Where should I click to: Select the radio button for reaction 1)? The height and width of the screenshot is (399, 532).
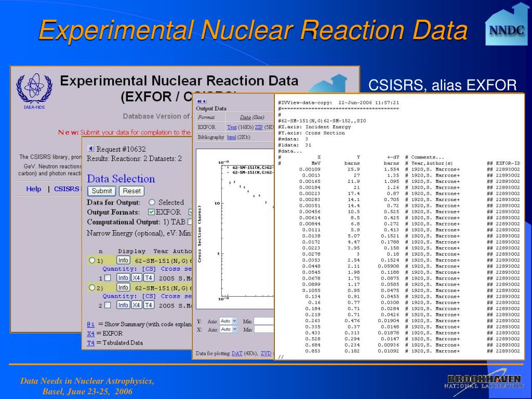pos(91,260)
